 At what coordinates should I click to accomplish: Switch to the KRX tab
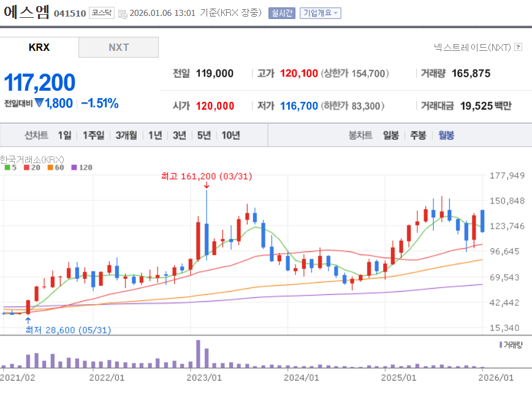click(39, 47)
